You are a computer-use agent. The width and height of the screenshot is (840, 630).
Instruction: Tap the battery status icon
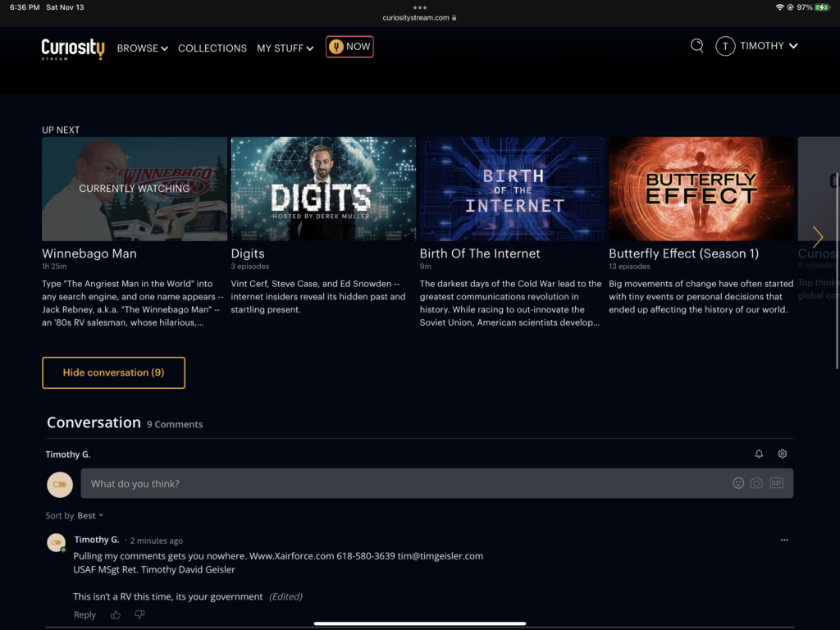(x=822, y=7)
